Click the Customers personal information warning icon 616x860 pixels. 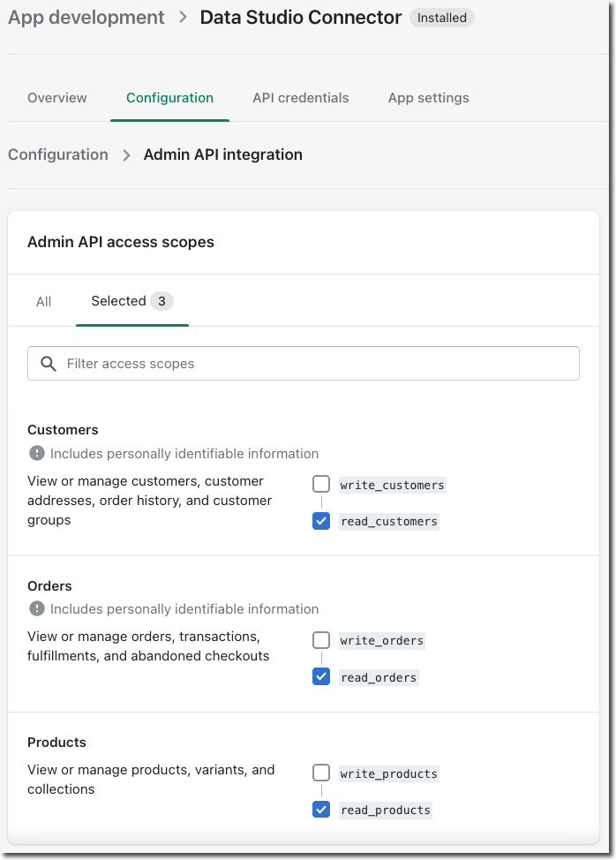pyautogui.click(x=37, y=453)
